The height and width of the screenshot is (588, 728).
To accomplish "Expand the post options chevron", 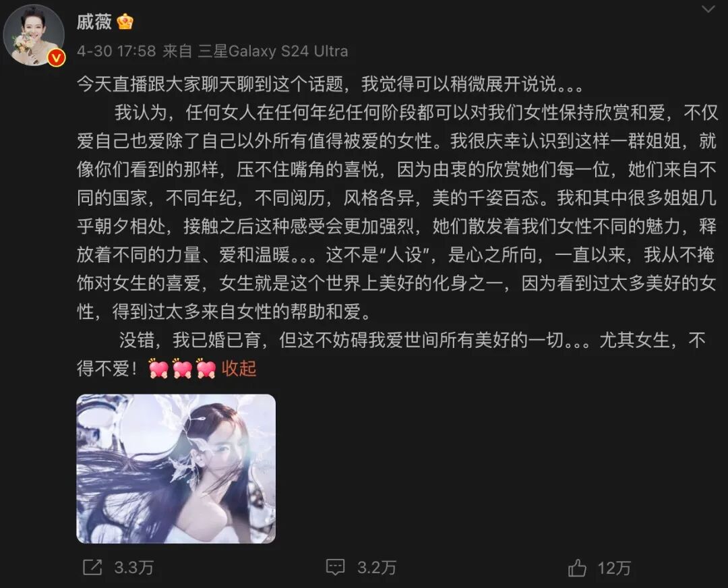I will 708,9.
